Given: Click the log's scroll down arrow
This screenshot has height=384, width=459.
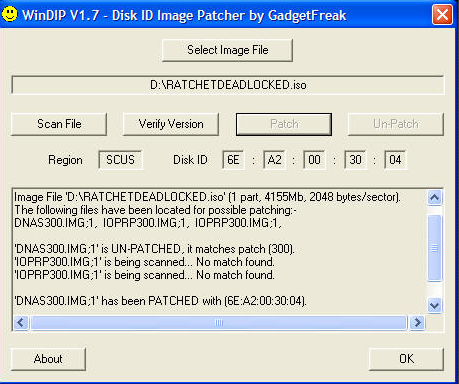Looking at the screenshot, I should click(435, 305).
